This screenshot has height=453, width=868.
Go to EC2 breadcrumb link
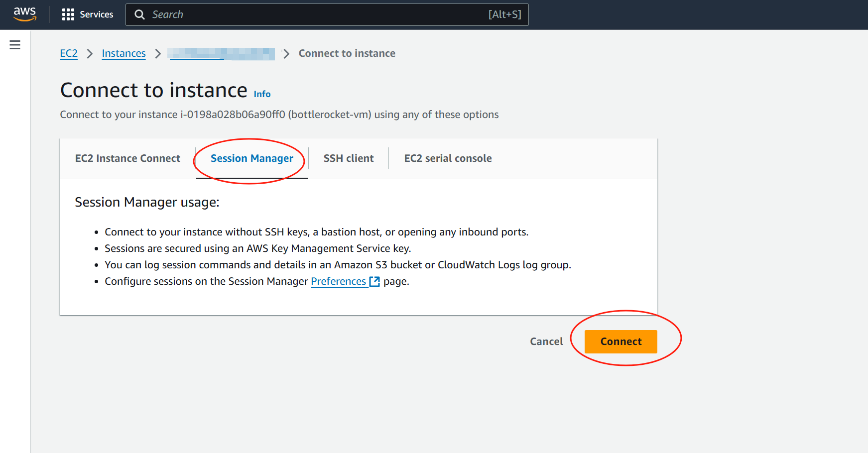click(x=69, y=53)
